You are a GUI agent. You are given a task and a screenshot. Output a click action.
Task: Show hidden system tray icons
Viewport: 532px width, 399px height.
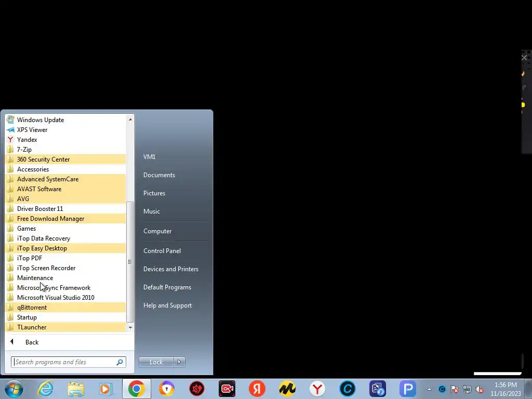(x=429, y=389)
